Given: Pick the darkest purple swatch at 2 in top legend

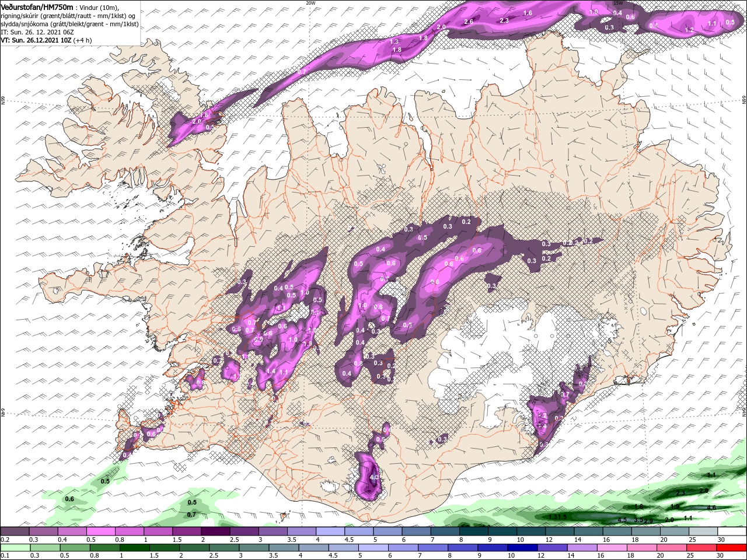Looking at the screenshot, I should tap(215, 531).
